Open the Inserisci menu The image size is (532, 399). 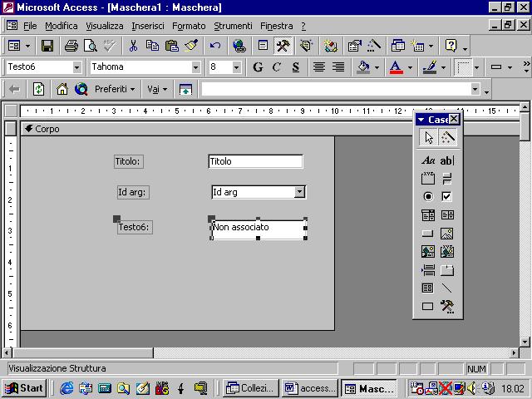coord(148,26)
